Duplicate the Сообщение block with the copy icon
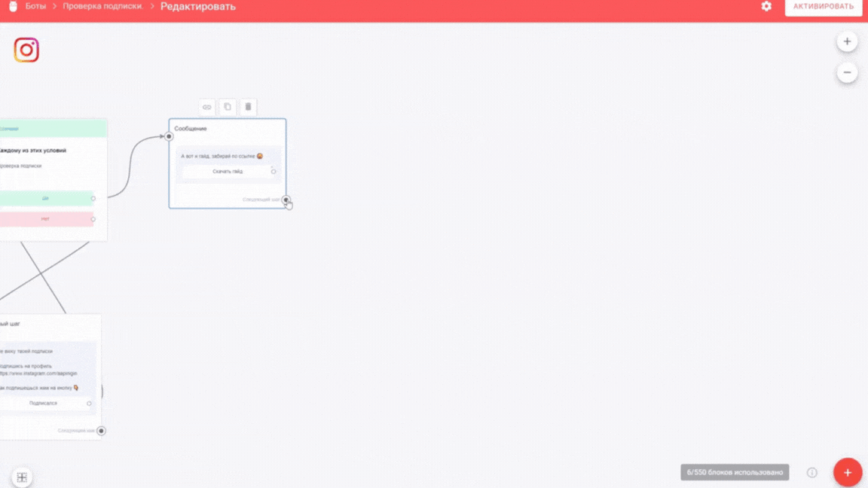The width and height of the screenshot is (868, 488). (x=228, y=107)
